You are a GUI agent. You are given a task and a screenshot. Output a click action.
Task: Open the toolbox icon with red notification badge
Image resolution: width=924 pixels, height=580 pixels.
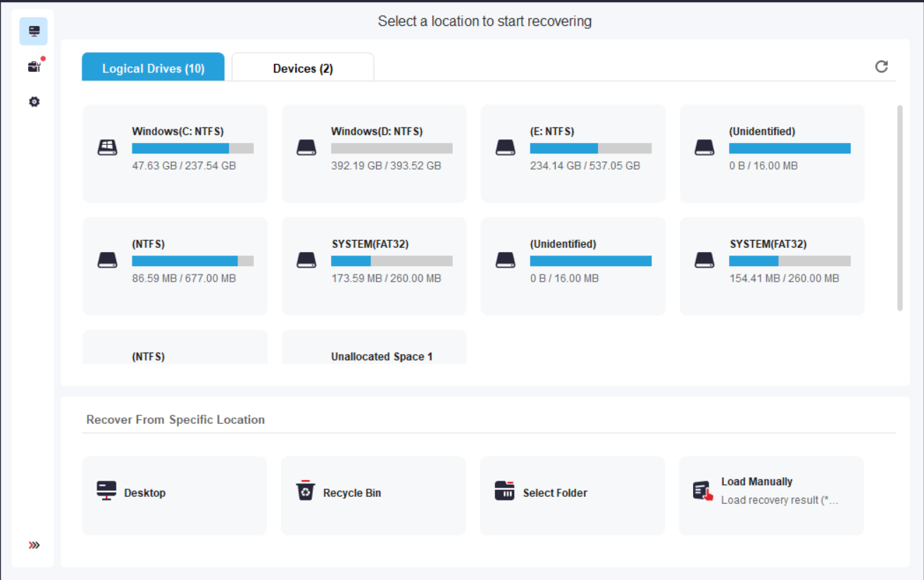coord(33,66)
